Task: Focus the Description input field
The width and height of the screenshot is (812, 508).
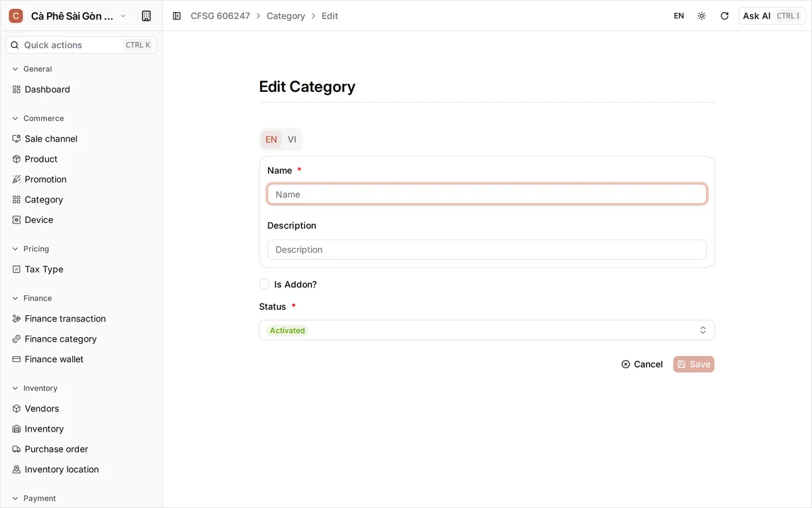Action: click(x=486, y=249)
